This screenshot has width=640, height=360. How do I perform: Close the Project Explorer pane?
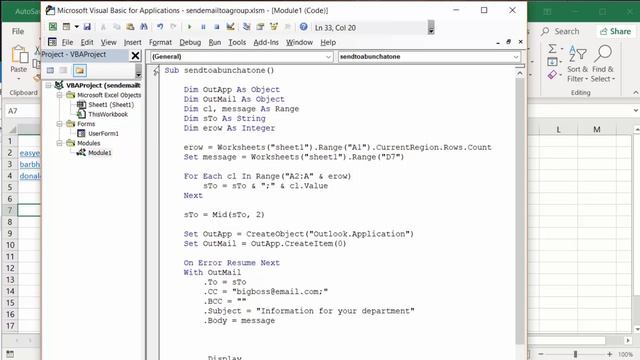(x=135, y=56)
